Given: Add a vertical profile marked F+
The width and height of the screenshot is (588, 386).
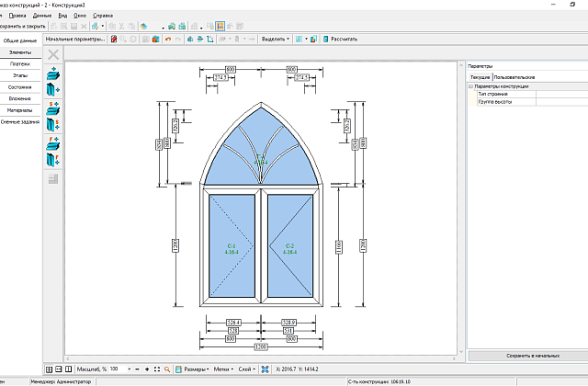Looking at the screenshot, I should [53, 160].
